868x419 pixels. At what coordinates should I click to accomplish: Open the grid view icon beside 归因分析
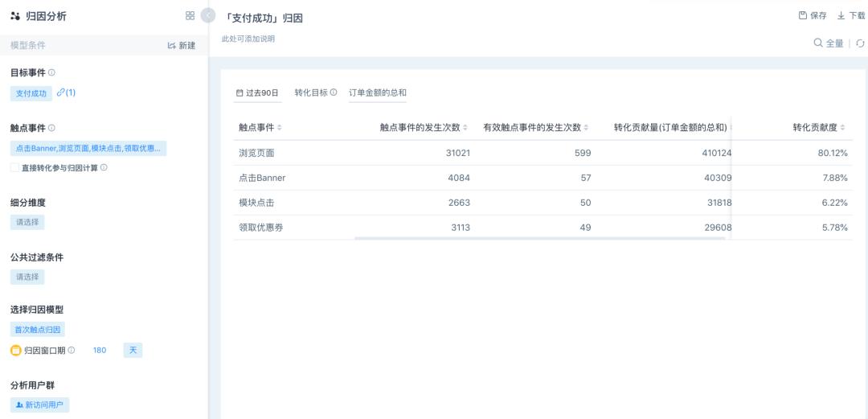(x=190, y=15)
